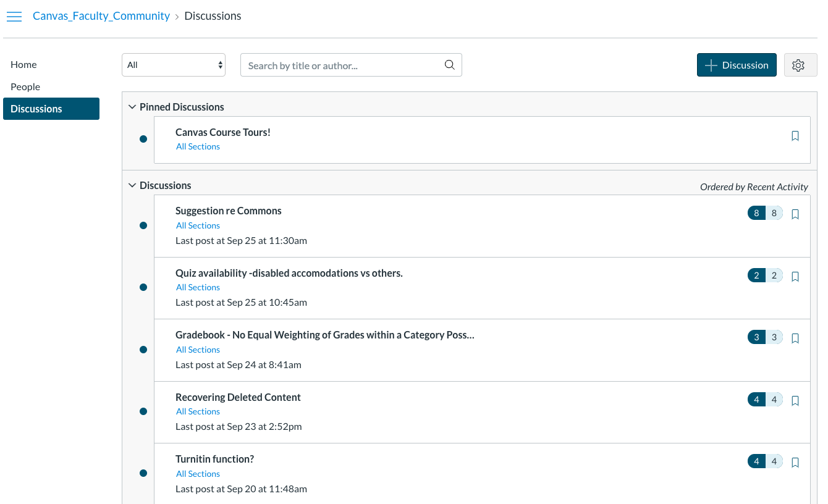Bookmark the Canvas Course Tours! discussion

(x=795, y=136)
